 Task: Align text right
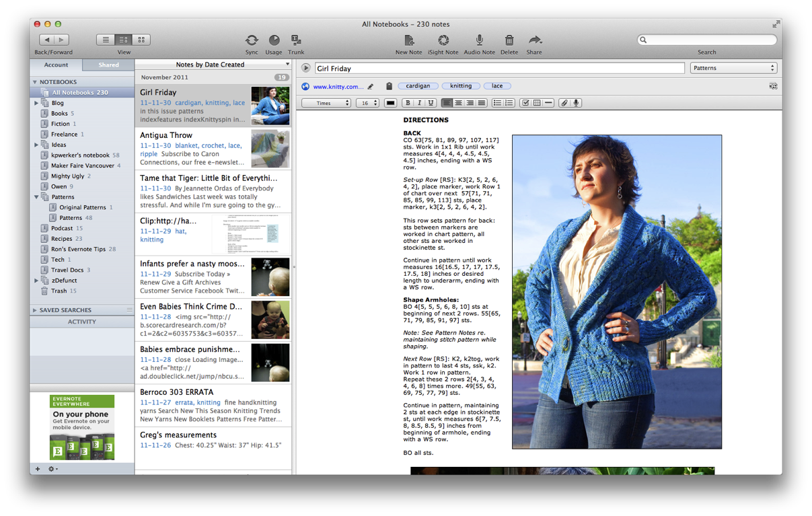point(470,103)
